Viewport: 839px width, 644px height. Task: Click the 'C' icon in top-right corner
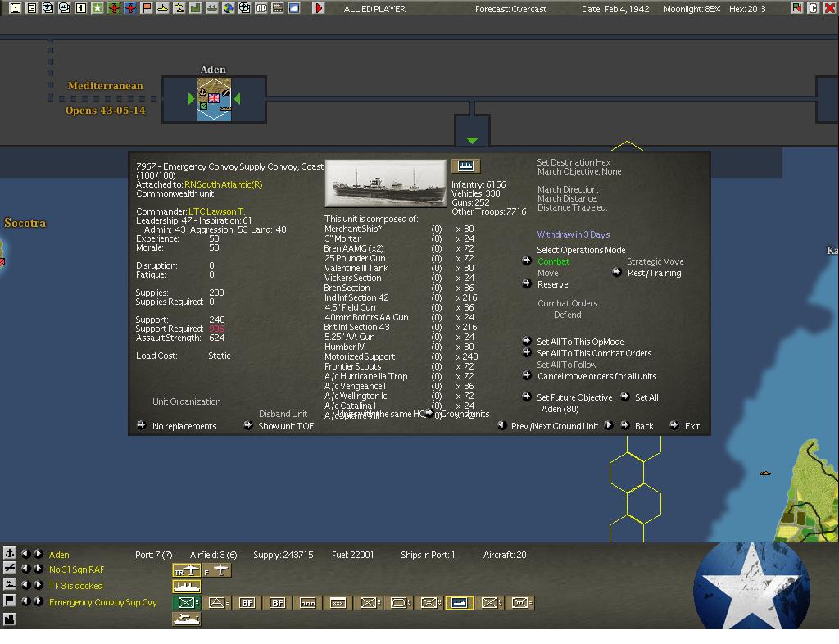click(x=814, y=8)
